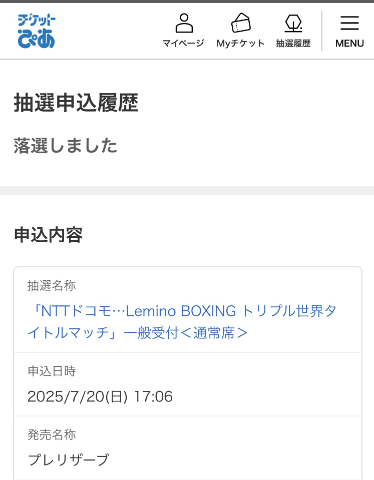Click the 2025/7/20(日) 17:06 date value
Screen dimensions: 374x480
pos(100,397)
